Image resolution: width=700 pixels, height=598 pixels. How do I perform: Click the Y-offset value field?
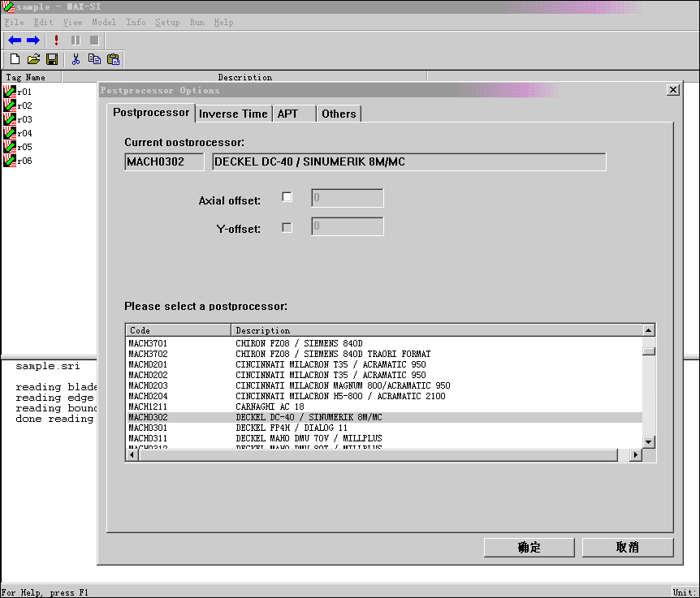point(348,226)
